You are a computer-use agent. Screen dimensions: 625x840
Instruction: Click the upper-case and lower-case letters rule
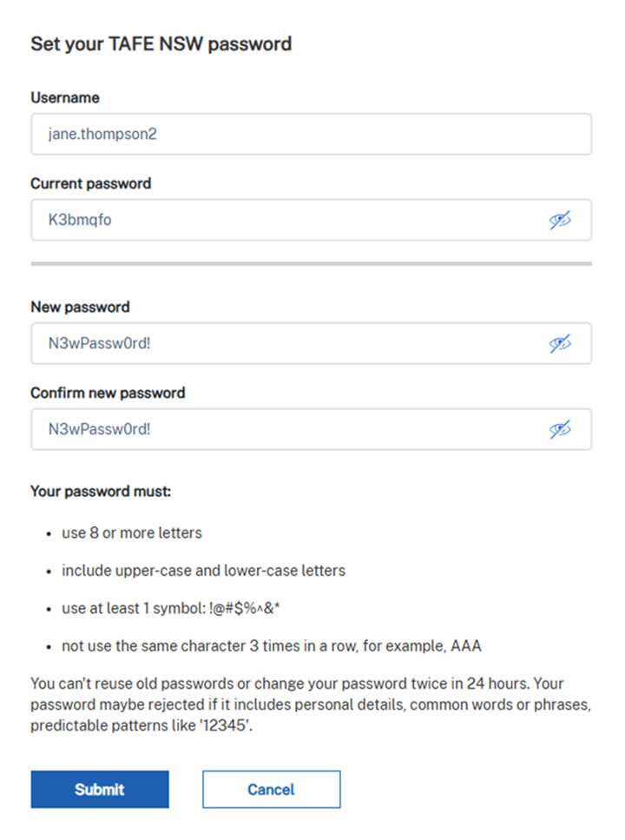pyautogui.click(x=203, y=571)
